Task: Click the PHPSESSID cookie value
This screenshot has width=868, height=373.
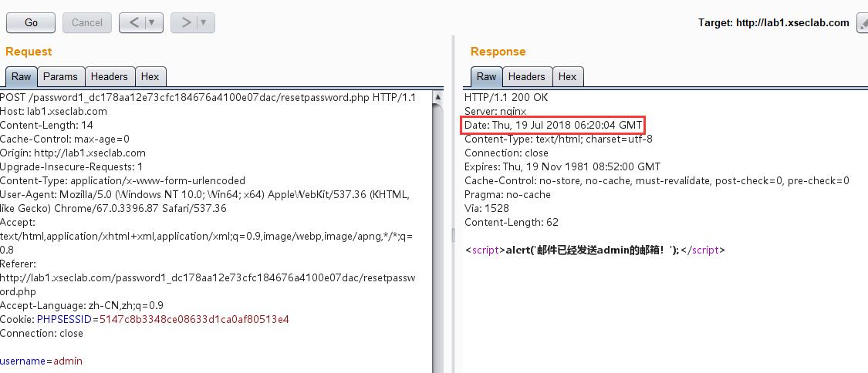Action: [x=194, y=319]
